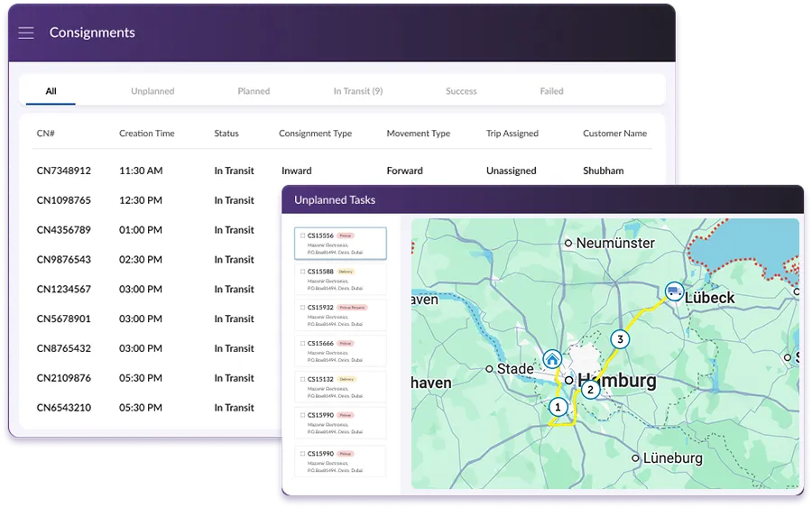Click the CN# column header

[46, 134]
